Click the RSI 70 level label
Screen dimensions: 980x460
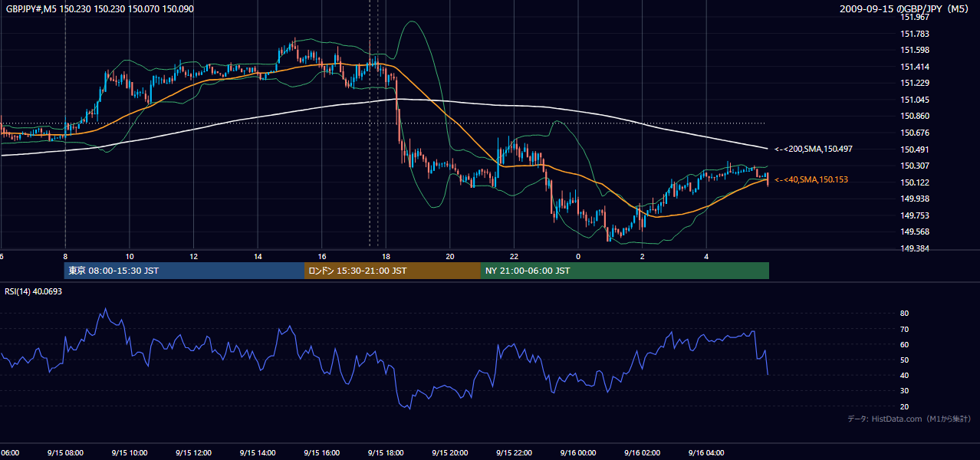[905, 329]
